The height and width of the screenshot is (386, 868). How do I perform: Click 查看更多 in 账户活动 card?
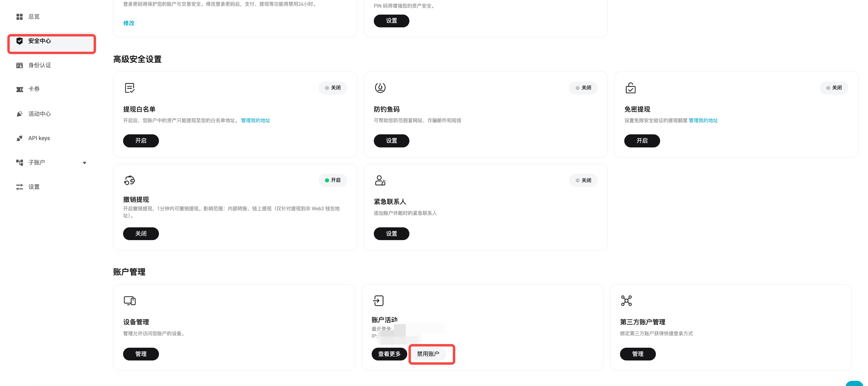point(389,354)
